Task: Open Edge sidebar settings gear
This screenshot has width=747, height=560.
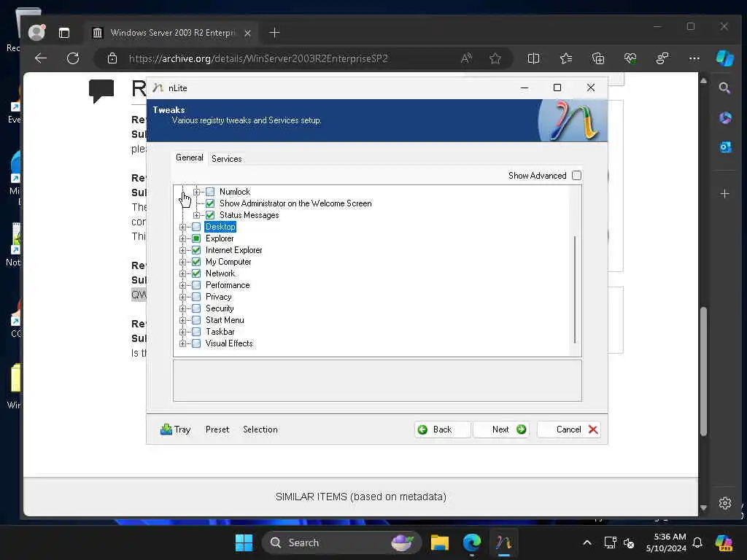Action: coord(725,503)
